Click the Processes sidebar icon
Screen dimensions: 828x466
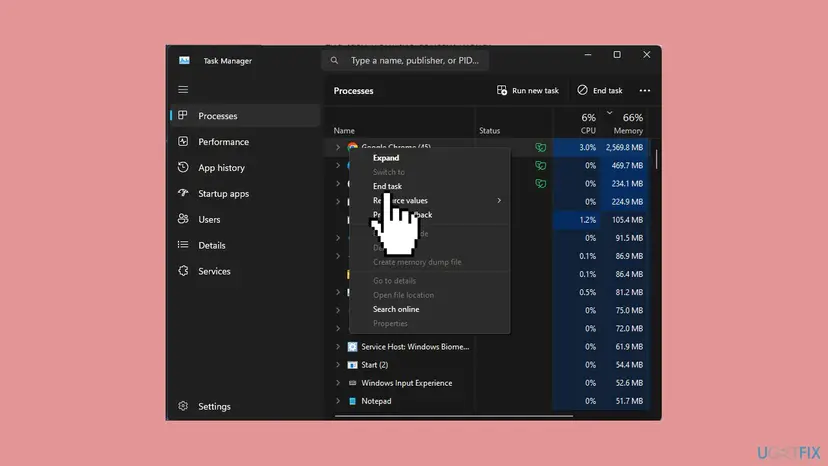point(183,115)
